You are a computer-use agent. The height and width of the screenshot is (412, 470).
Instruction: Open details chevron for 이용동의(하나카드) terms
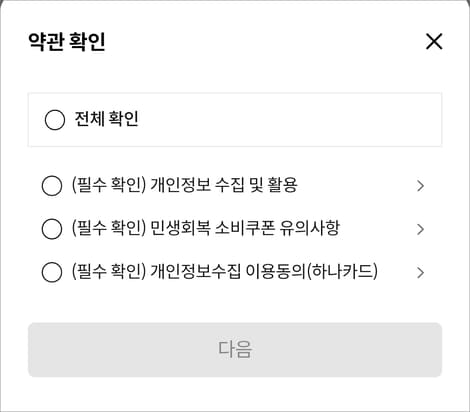coord(420,273)
